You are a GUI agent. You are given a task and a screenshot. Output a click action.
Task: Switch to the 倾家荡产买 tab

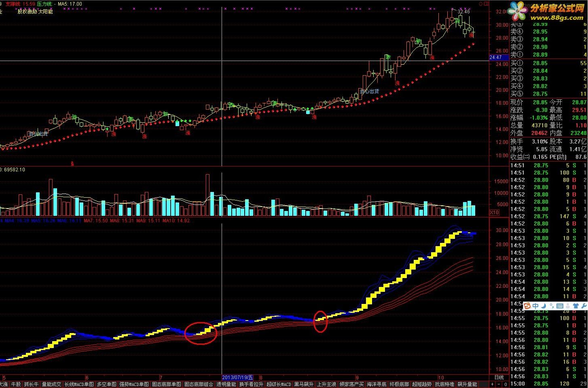351,384
